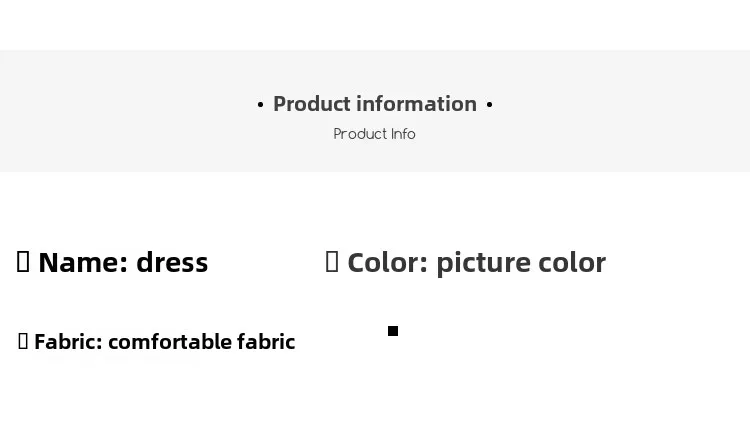Click the word "information" in the heading

[x=417, y=104]
